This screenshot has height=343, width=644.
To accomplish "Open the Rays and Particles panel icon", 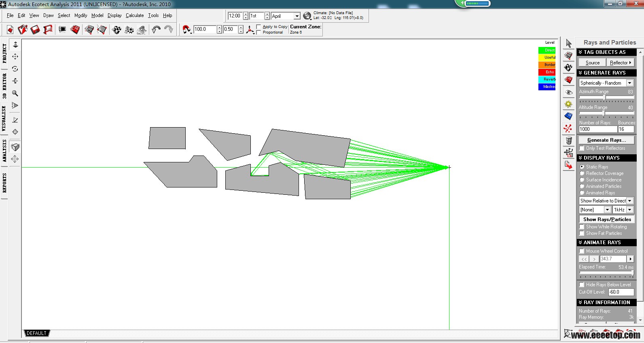I will point(569,128).
